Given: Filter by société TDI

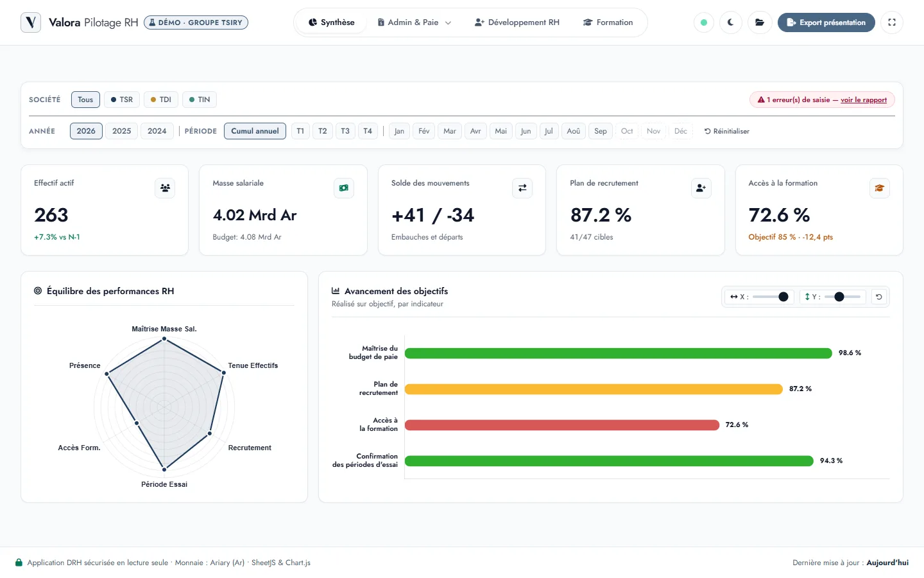Looking at the screenshot, I should click(161, 100).
